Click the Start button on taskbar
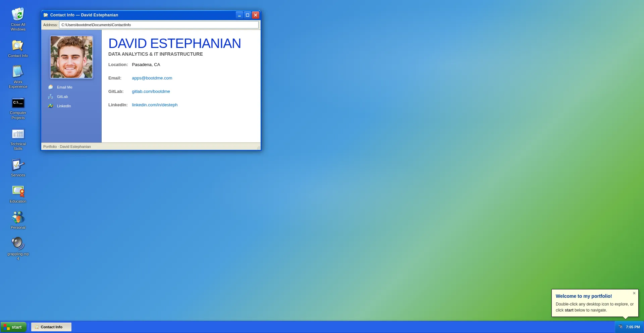The width and height of the screenshot is (644, 333). click(13, 327)
